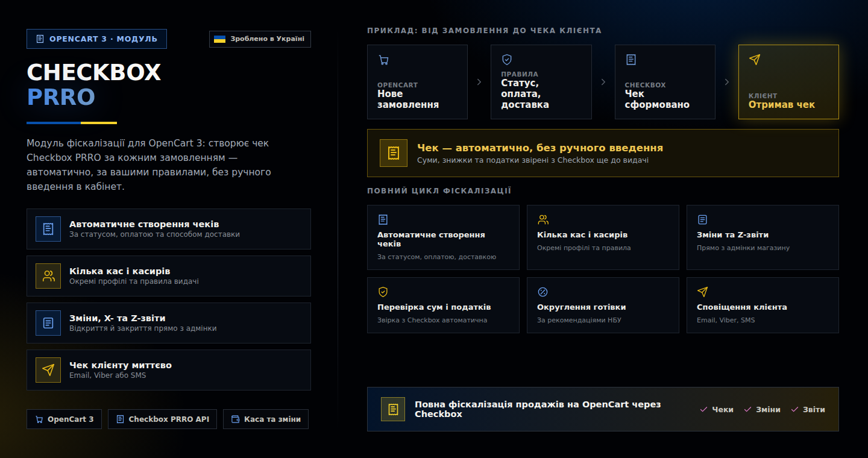This screenshot has width=868, height=458.
Task: Click the Перевірка сум і податків title
Action: 434,307
